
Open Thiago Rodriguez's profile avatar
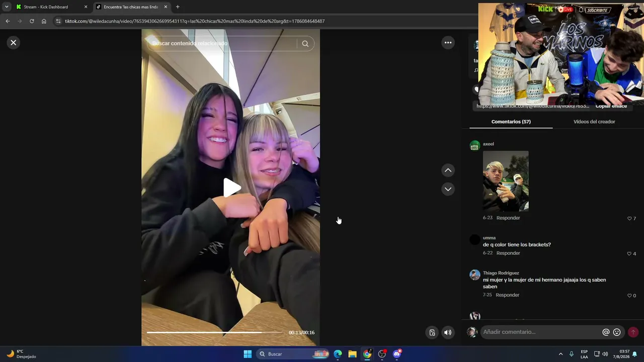point(475,275)
